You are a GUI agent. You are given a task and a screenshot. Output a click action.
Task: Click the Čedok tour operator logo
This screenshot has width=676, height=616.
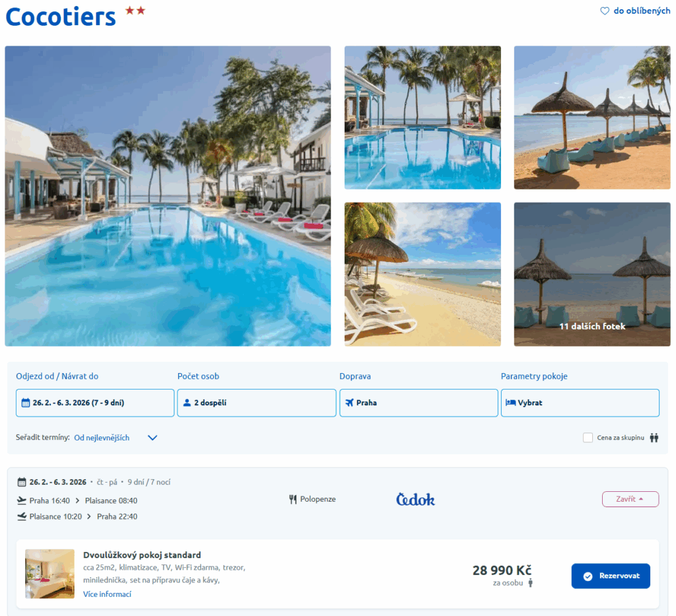(x=416, y=499)
